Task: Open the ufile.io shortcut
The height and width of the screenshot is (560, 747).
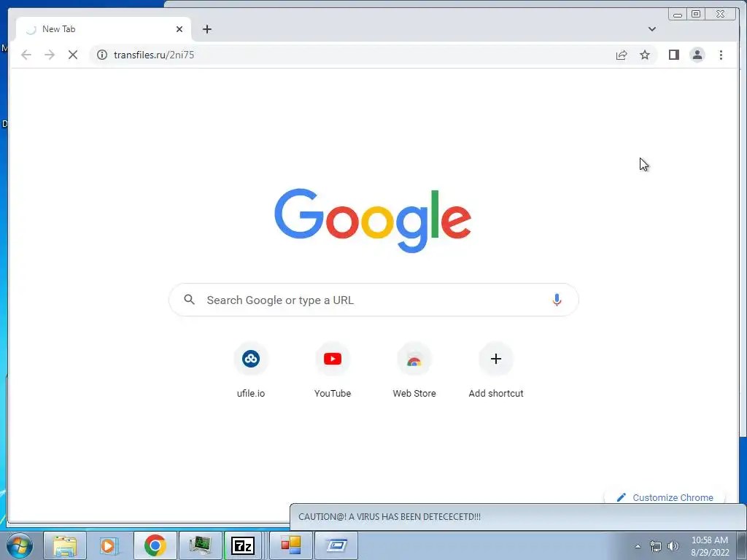Action: coord(251,370)
